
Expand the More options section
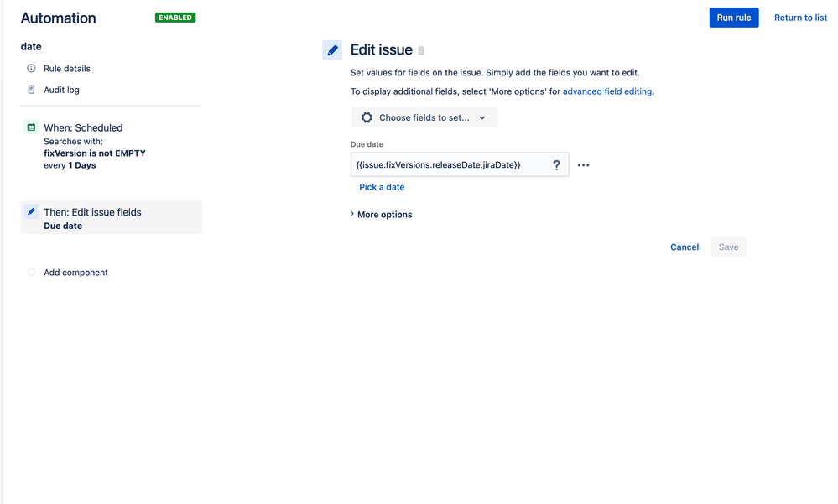click(x=383, y=215)
